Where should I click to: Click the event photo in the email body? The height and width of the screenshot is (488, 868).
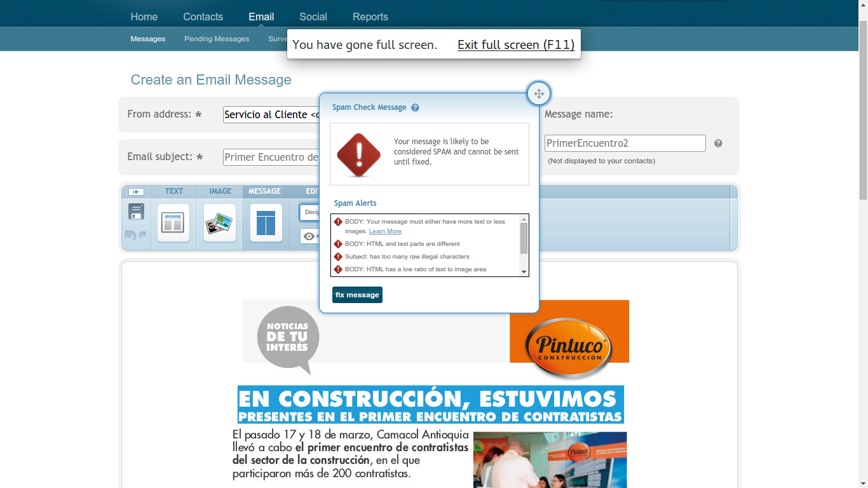coord(550,460)
